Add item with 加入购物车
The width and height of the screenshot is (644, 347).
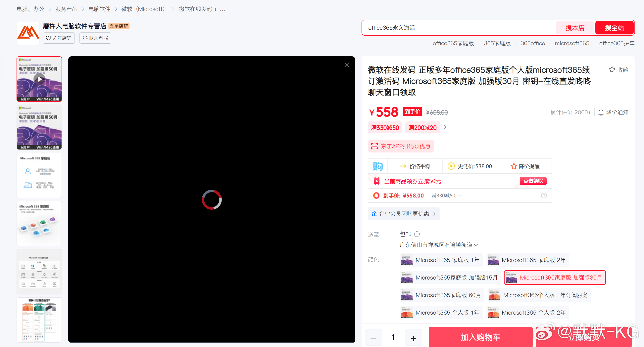tap(480, 337)
